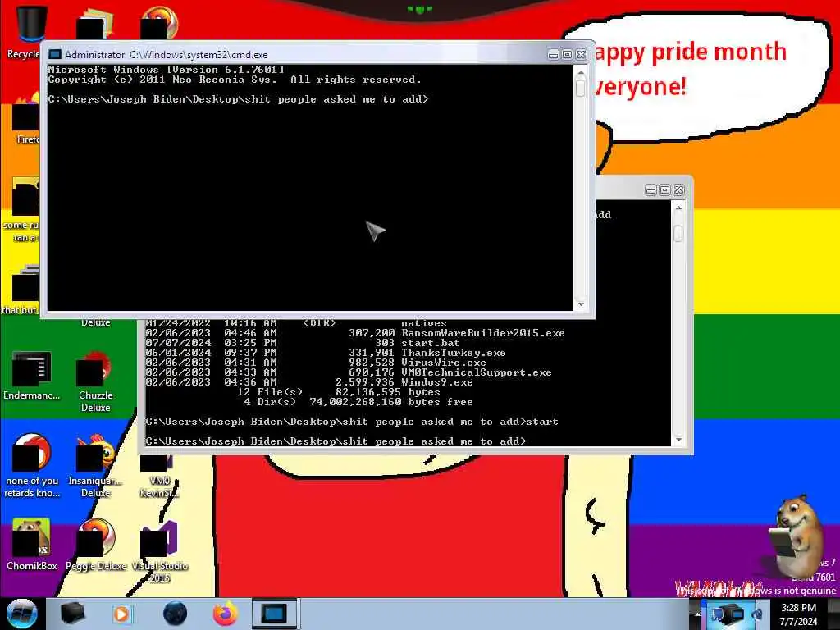The width and height of the screenshot is (840, 630).
Task: Click the front cmd window prompt line
Action: coord(239,99)
